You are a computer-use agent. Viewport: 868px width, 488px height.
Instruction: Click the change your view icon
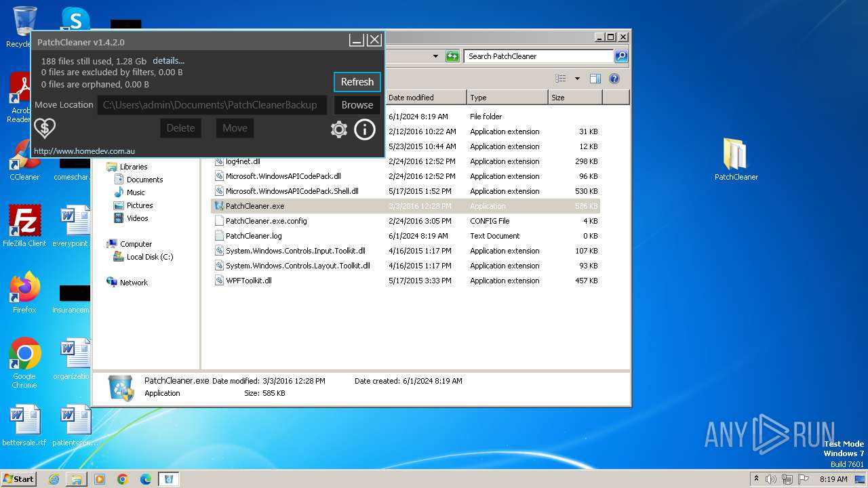coord(561,79)
